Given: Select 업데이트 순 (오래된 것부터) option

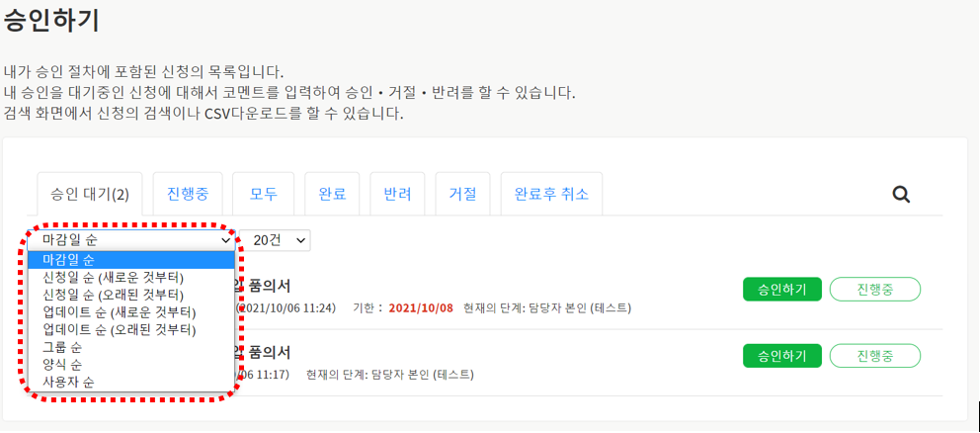Looking at the screenshot, I should click(x=119, y=329).
